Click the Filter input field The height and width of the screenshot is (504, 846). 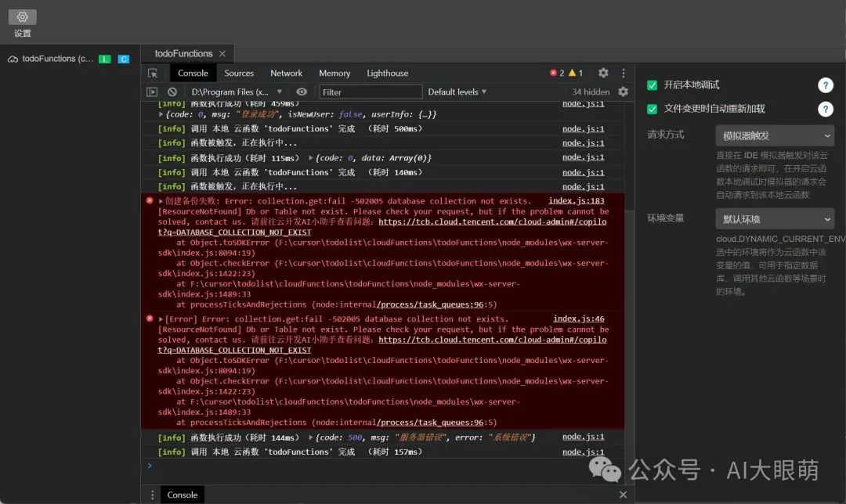[x=370, y=92]
